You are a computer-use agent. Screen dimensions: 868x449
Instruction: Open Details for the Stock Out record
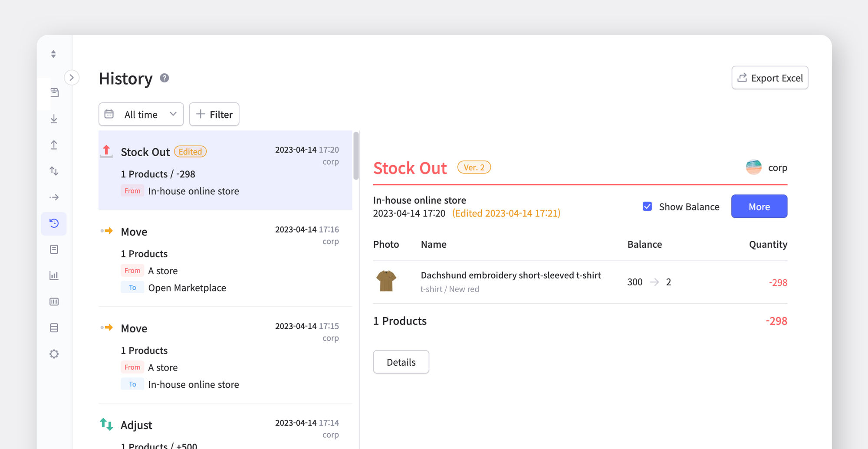pyautogui.click(x=401, y=362)
